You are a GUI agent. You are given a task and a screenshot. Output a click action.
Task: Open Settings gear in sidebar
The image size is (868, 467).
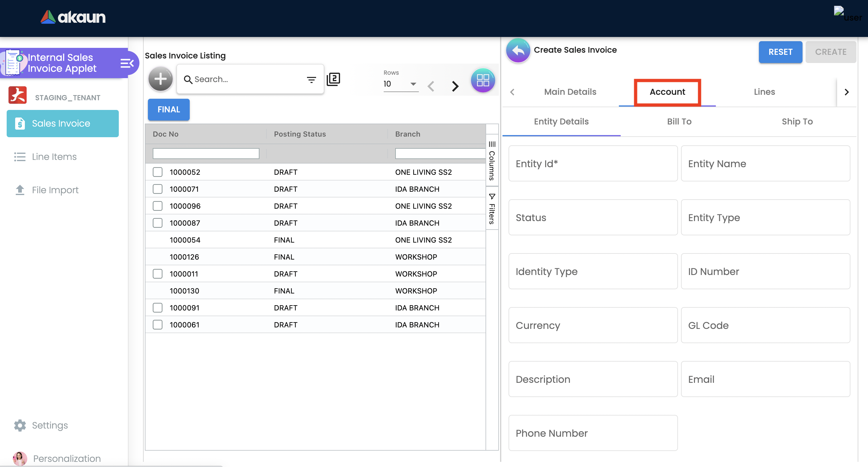pos(20,425)
